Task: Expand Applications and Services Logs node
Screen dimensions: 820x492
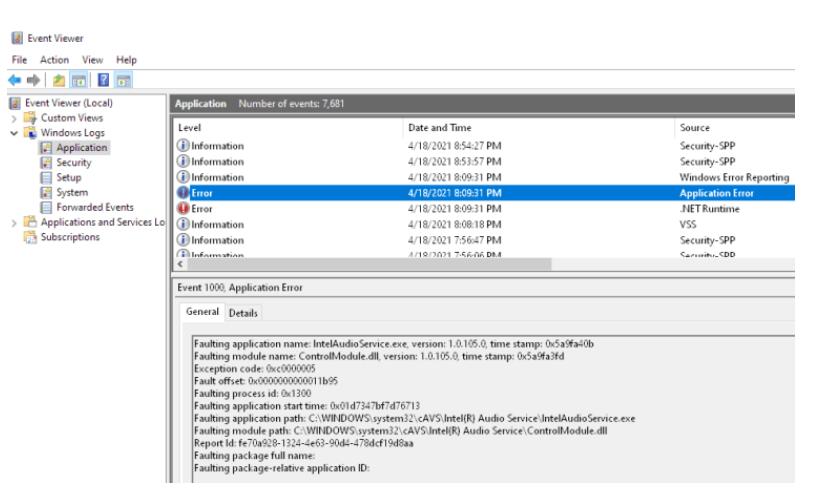Action: point(11,222)
